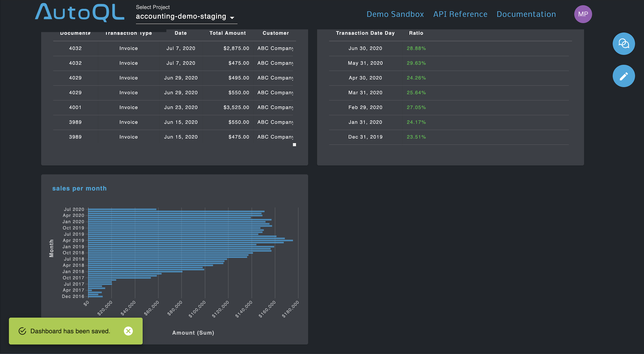This screenshot has width=644, height=354.
Task: Click the Date column header
Action: (181, 33)
